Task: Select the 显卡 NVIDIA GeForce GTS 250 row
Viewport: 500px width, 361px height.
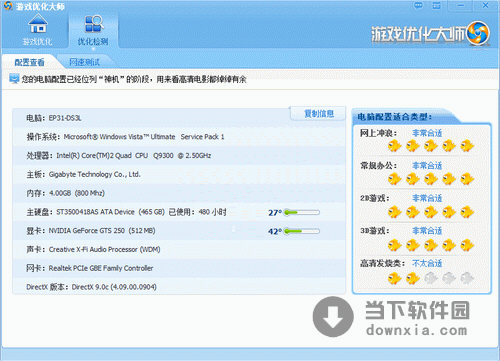Action: (179, 231)
